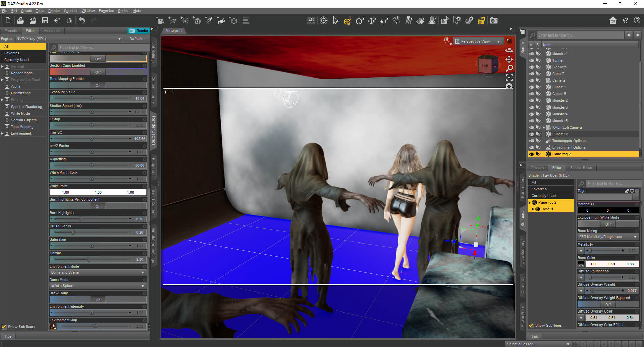644x347 pixels.
Task: Open the Engine NVIDIA Iray dropdown
Action: click(x=69, y=39)
